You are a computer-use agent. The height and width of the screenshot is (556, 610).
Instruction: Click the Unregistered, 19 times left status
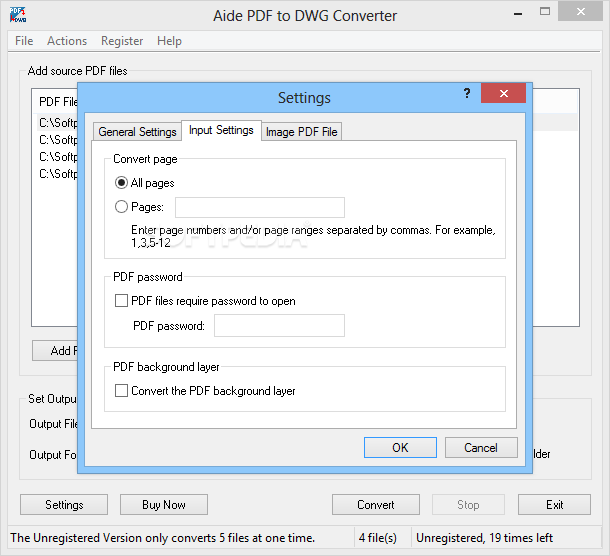[484, 538]
